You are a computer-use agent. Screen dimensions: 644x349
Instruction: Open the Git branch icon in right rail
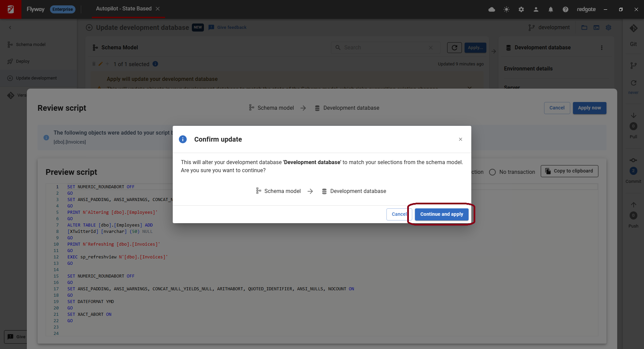pos(633,65)
